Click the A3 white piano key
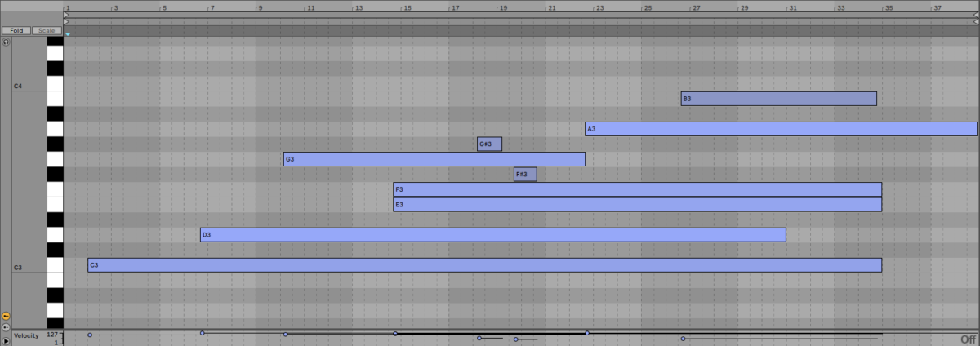Screen dimensions: 980x346 [x=55, y=129]
